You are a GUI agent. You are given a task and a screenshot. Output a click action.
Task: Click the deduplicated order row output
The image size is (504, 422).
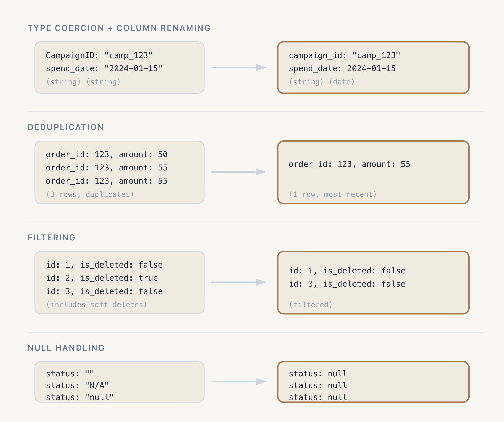click(349, 164)
